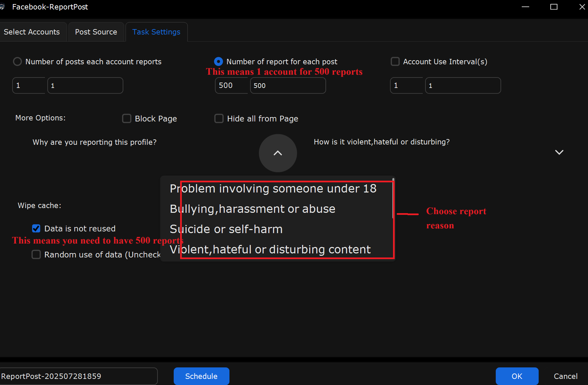Toggle Random use of data checkbox

click(x=36, y=254)
